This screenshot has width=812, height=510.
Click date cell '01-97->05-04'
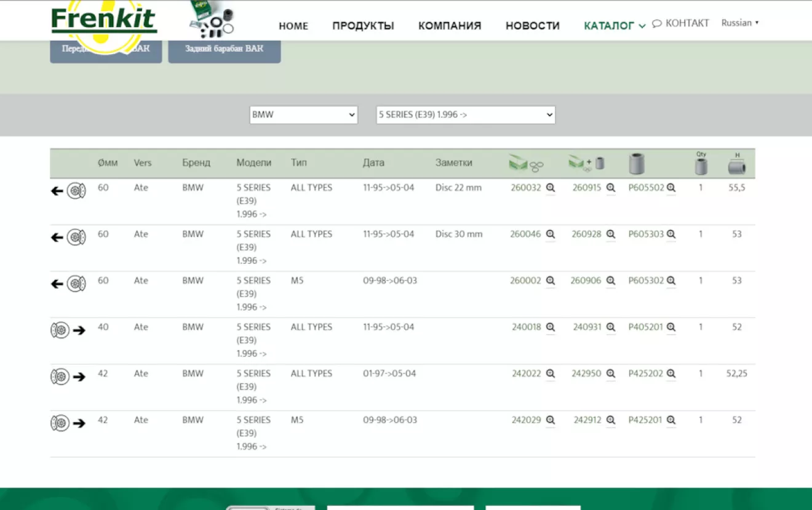pos(389,373)
